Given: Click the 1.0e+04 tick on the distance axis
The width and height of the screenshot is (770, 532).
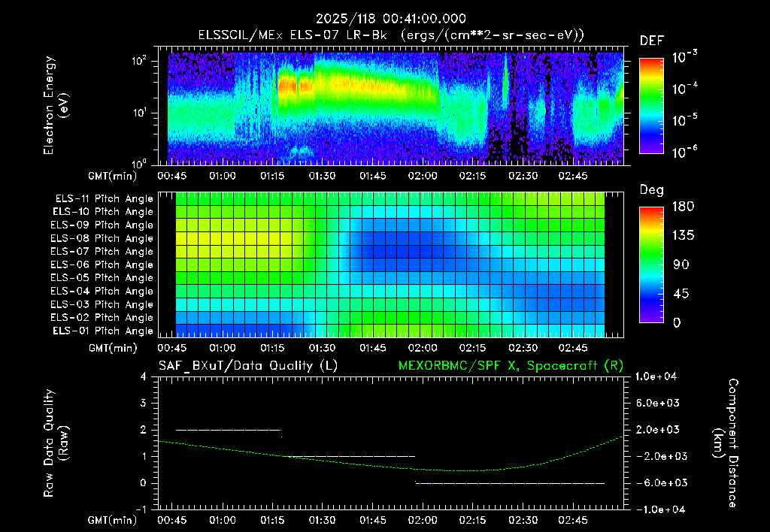Looking at the screenshot, I should tap(656, 376).
